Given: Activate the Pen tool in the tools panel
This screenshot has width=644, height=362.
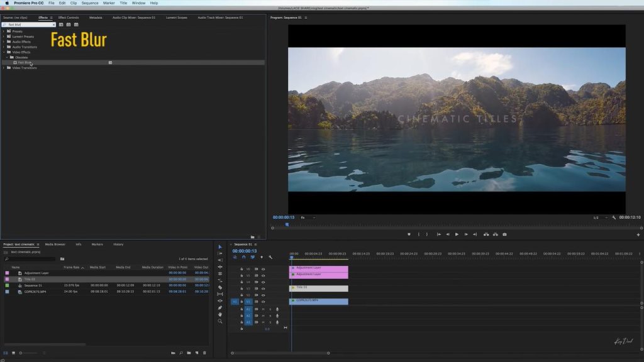Looking at the screenshot, I should click(x=220, y=307).
